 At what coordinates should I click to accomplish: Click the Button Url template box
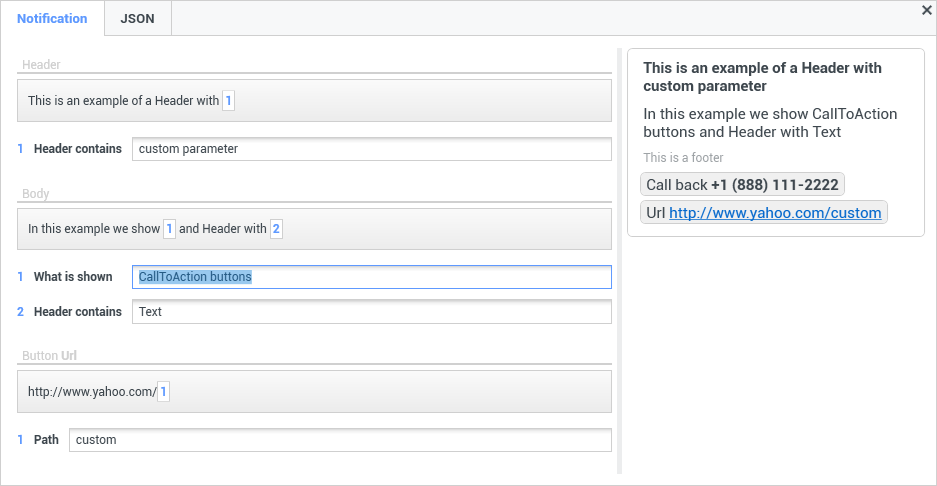314,392
